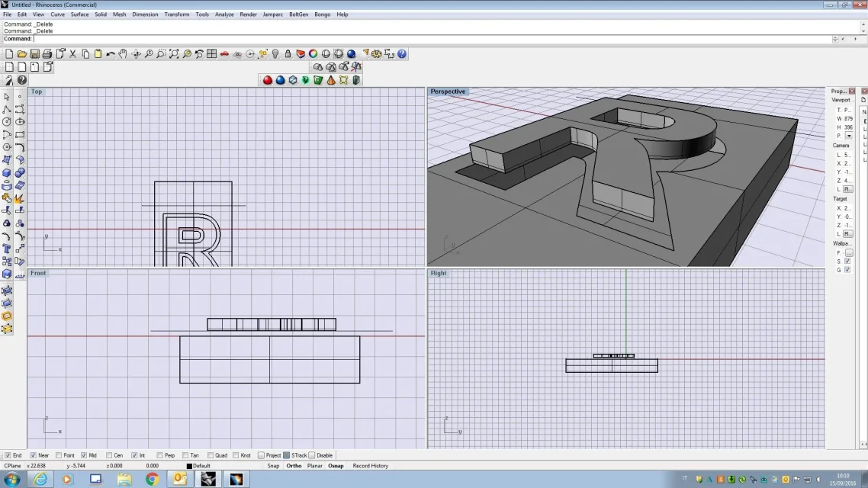This screenshot has width=868, height=488.
Task: Click the red sphere render icon
Action: [268, 80]
